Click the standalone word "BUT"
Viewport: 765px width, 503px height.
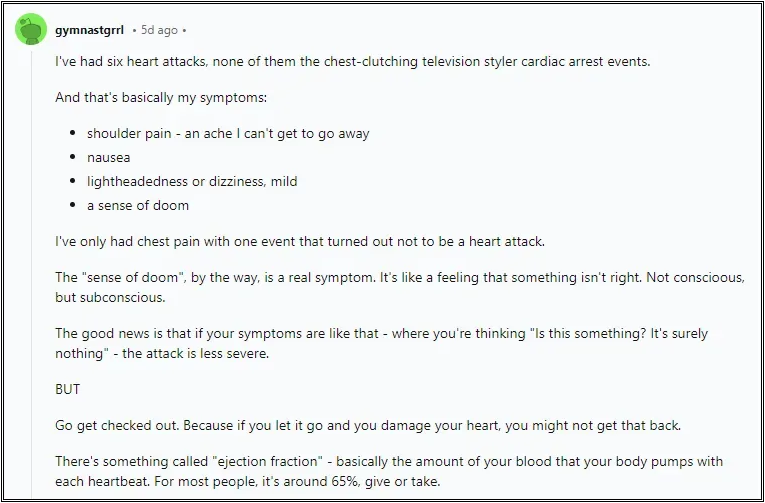(68, 389)
